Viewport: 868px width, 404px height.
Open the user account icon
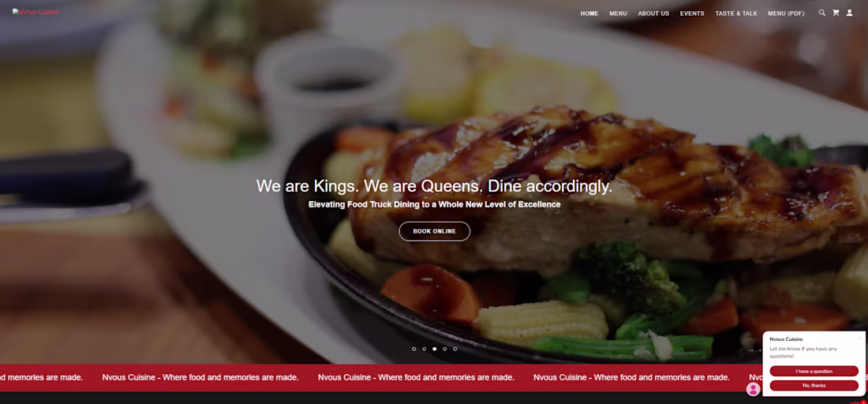tap(849, 13)
